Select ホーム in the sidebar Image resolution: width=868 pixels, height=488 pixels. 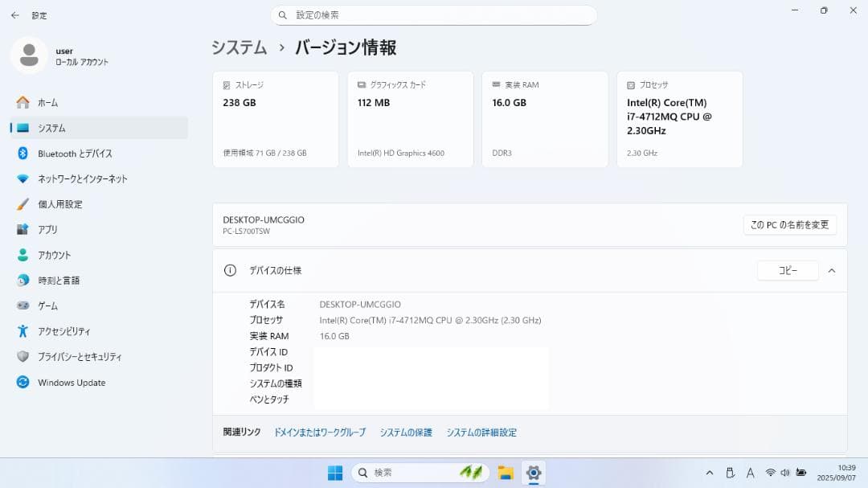point(46,102)
